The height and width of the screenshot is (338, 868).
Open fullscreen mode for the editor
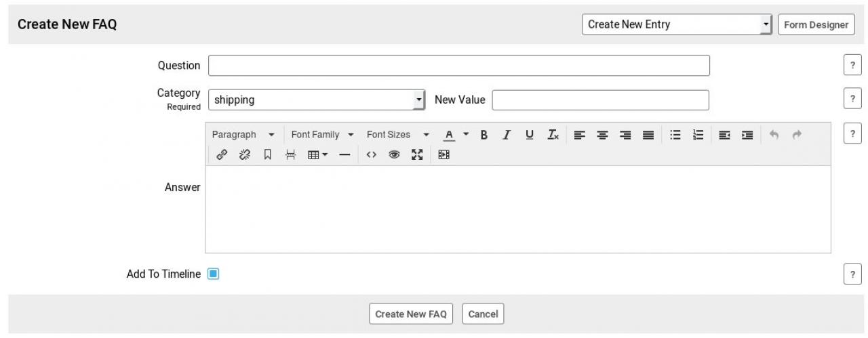click(417, 154)
